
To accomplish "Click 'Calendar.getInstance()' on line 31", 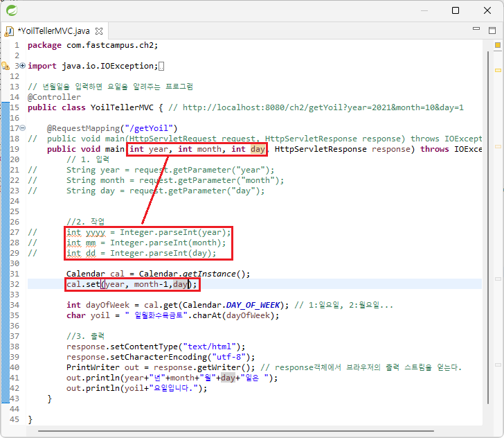I will (192, 274).
